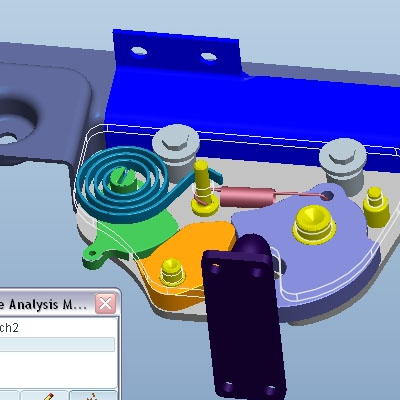Pick the yellow stud at the right edge
Screen dimensions: 400x400
pyautogui.click(x=376, y=207)
